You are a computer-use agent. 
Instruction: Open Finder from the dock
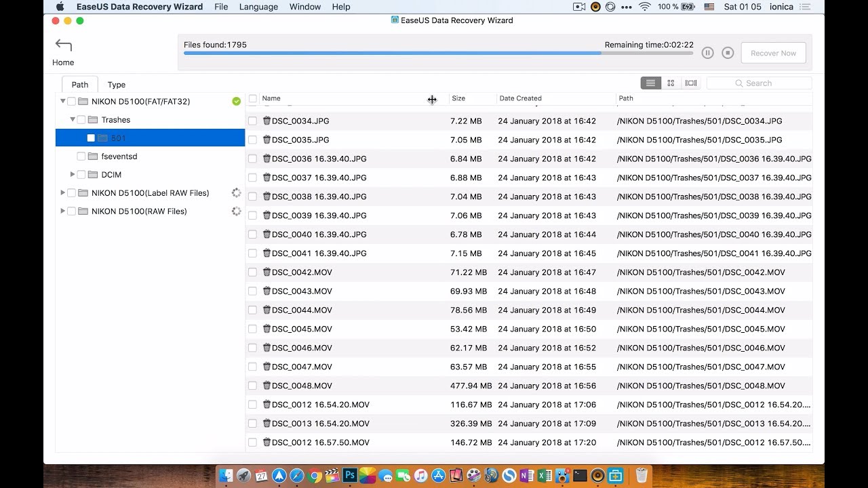pos(226,476)
